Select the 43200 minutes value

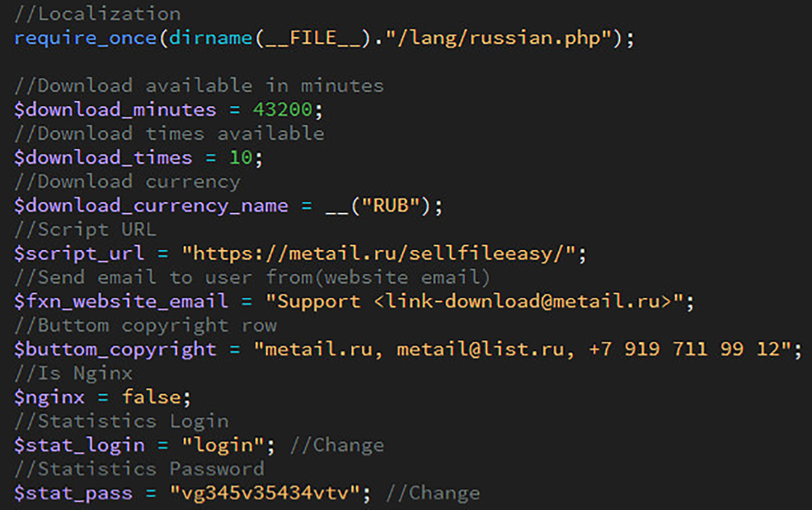[283, 110]
